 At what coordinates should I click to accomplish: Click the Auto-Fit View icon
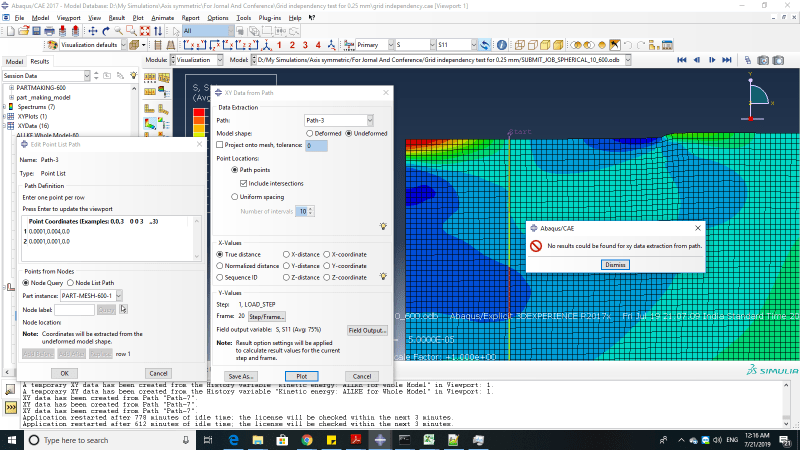145,31
